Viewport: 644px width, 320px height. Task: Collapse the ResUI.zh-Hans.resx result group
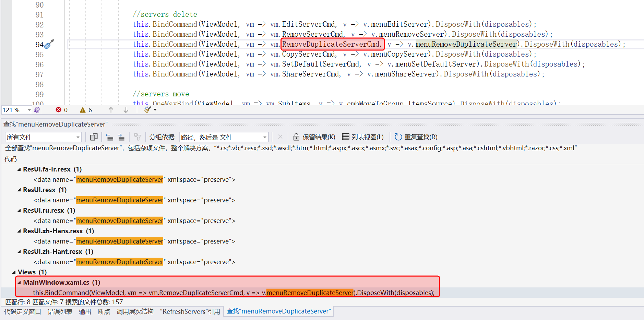click(x=19, y=231)
